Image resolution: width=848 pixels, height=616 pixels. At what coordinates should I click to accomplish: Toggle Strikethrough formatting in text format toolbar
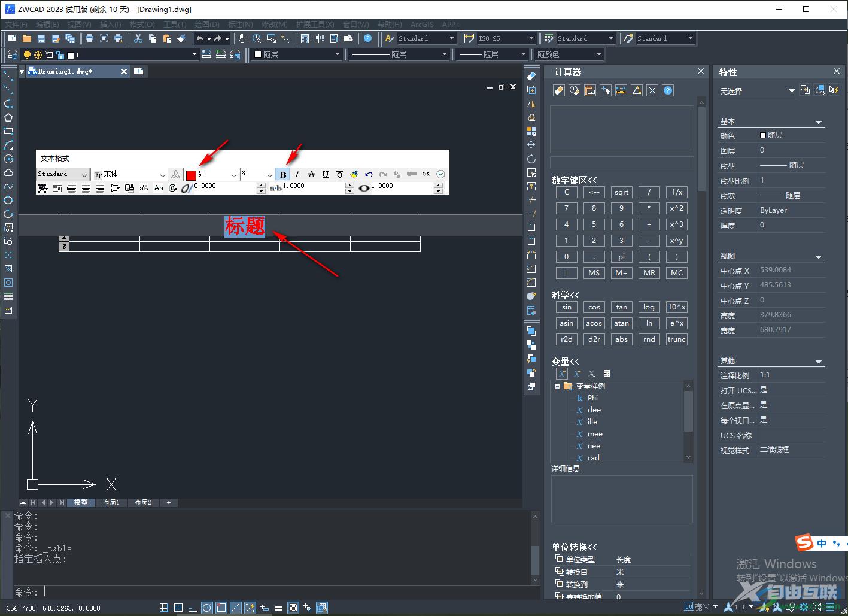point(311,174)
